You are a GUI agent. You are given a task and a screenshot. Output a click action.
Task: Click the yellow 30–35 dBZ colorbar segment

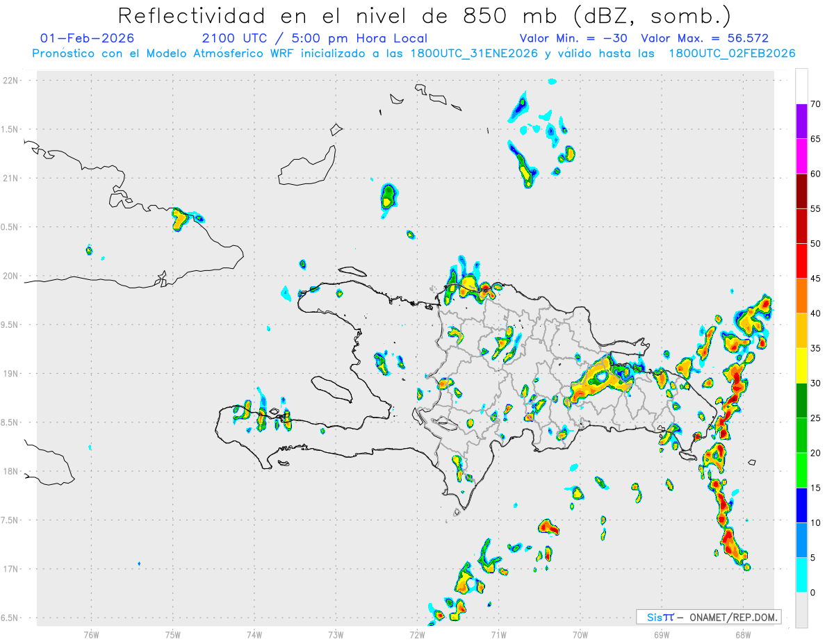tap(801, 365)
